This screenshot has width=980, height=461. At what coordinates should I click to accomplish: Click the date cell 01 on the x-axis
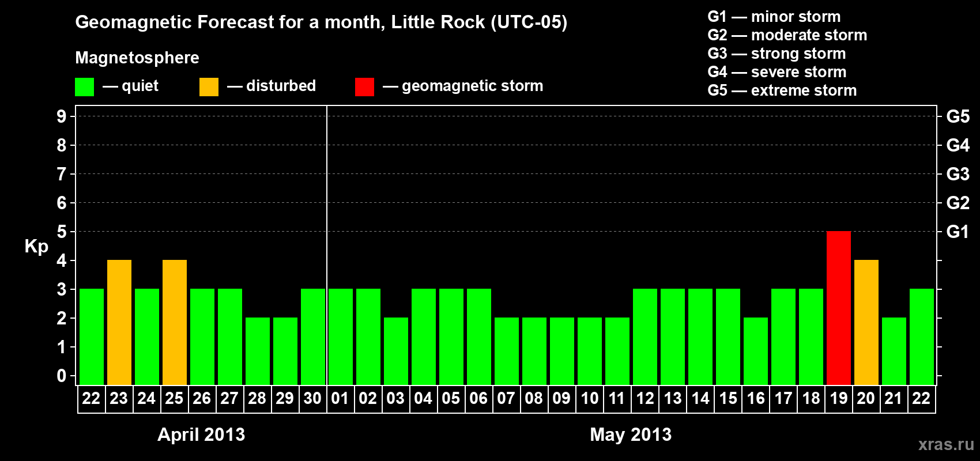click(341, 399)
